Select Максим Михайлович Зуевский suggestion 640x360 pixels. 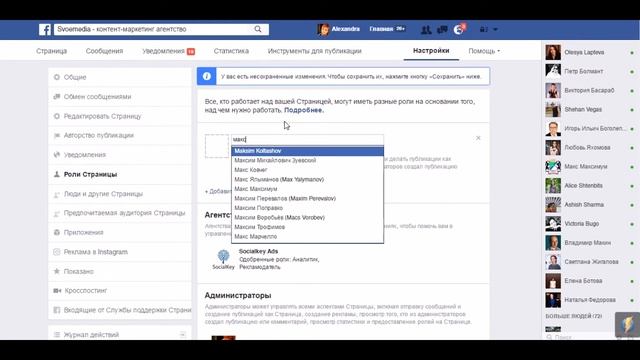tap(307, 160)
